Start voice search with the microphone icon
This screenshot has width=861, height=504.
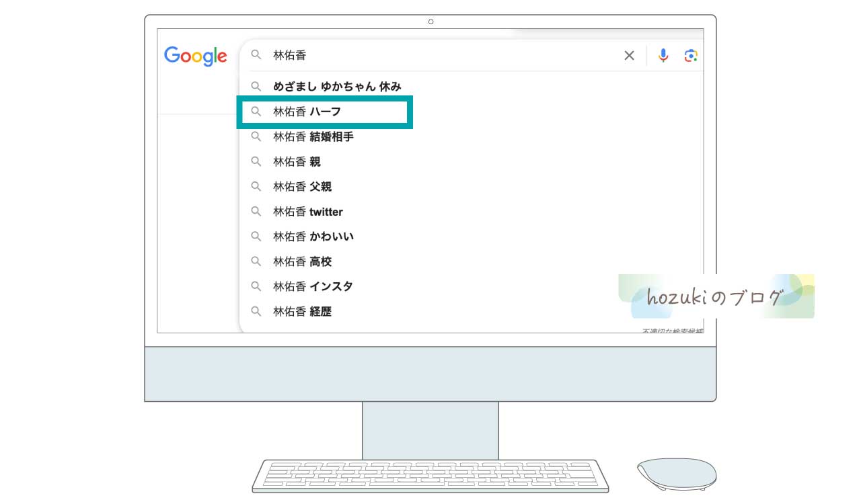[663, 56]
